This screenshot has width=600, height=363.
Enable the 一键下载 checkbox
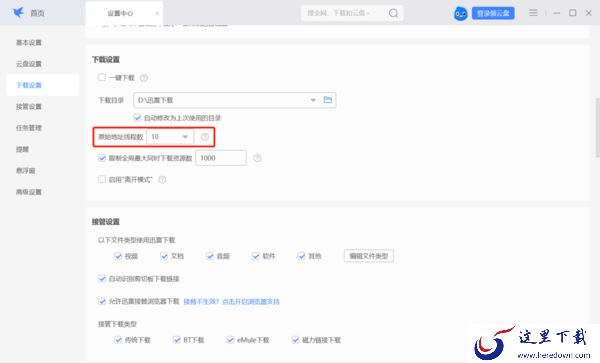point(102,78)
